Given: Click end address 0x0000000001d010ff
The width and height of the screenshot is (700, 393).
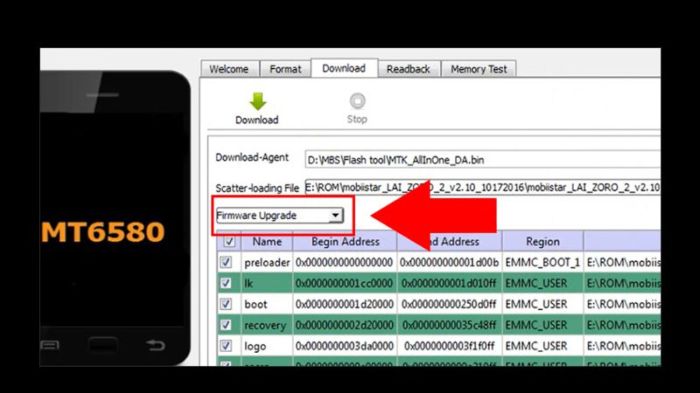Looking at the screenshot, I should click(449, 283).
